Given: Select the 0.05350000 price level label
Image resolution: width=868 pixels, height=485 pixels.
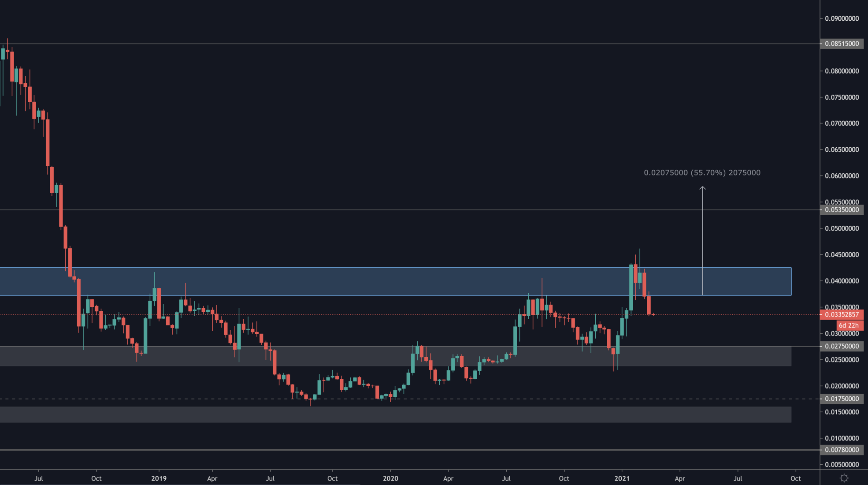Looking at the screenshot, I should (842, 210).
